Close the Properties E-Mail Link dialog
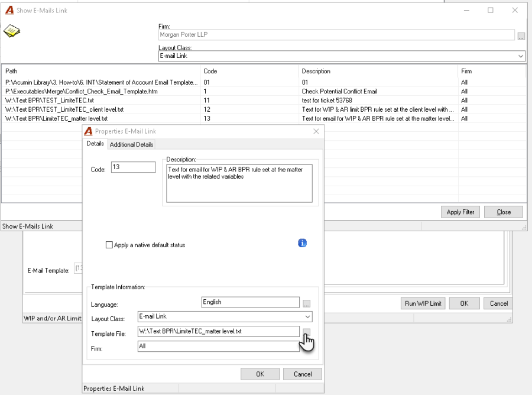Image resolution: width=532 pixels, height=395 pixels. [x=316, y=131]
